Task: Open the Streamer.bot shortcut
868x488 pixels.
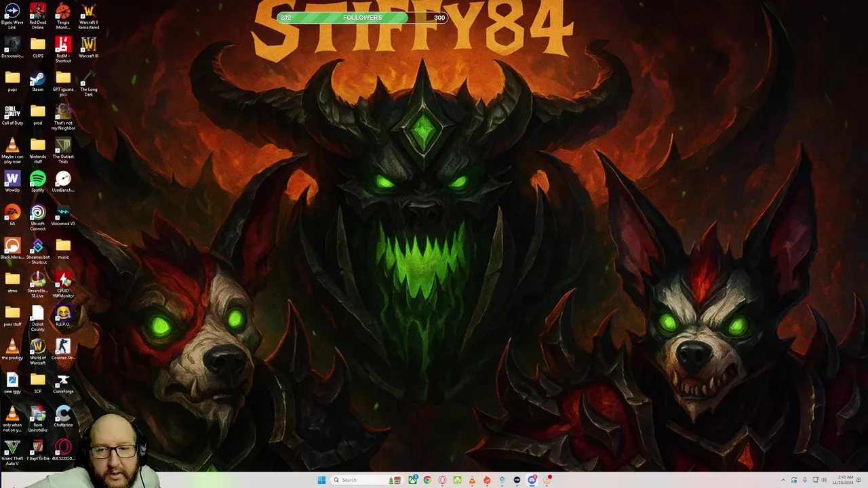Action: coord(37,251)
